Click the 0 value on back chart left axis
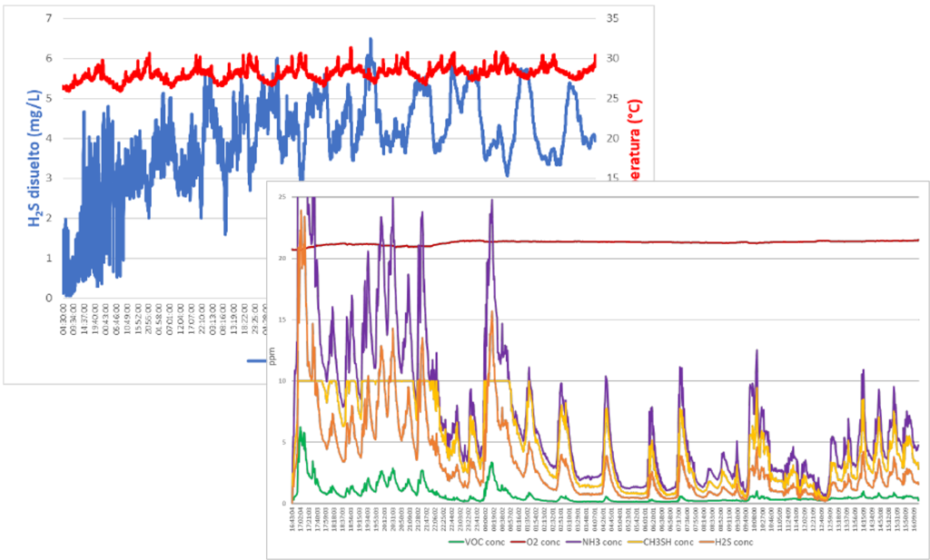The width and height of the screenshot is (930, 560). pos(47,298)
